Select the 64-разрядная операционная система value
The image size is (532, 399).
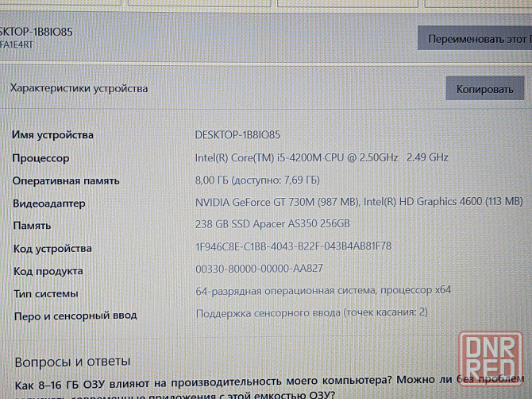(x=323, y=291)
